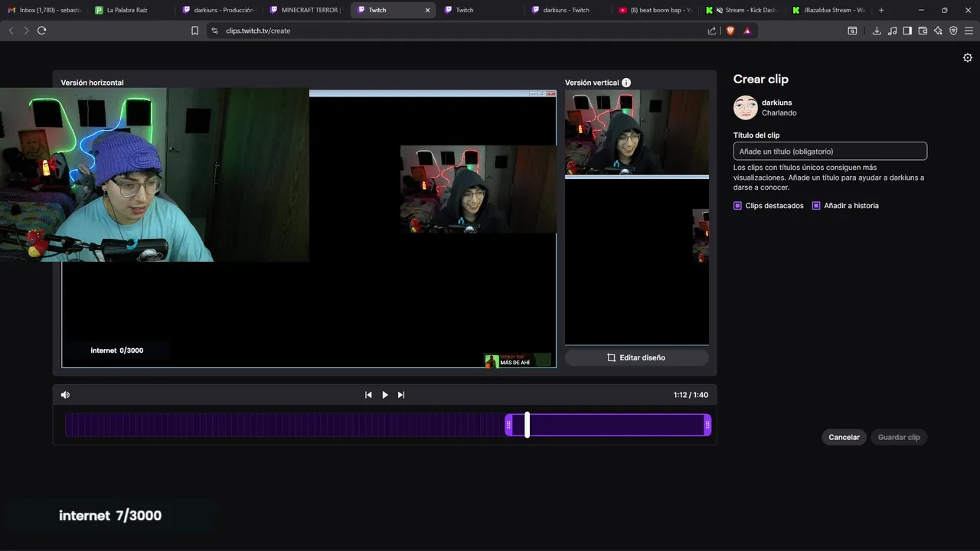
Task: Open the Brave VPN shield icon
Action: [x=953, y=31]
